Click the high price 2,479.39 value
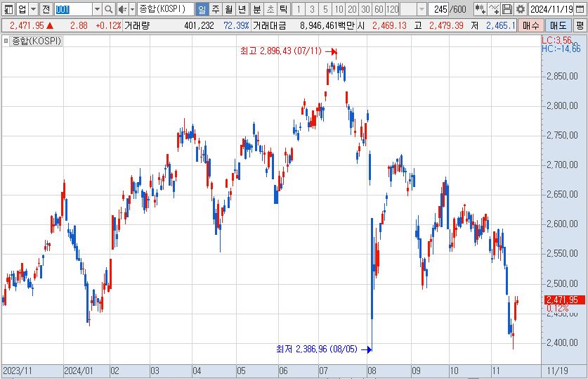The height and width of the screenshot is (379, 588). (x=446, y=25)
